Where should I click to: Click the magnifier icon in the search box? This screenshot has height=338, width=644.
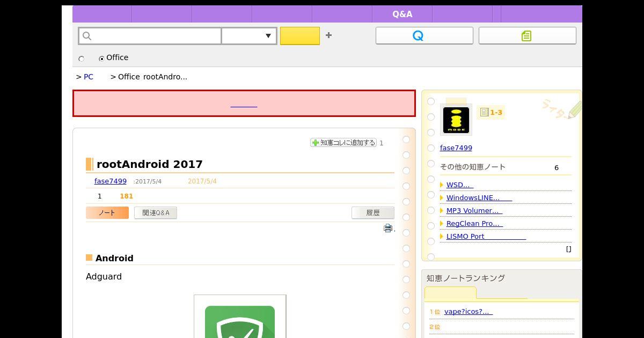87,36
